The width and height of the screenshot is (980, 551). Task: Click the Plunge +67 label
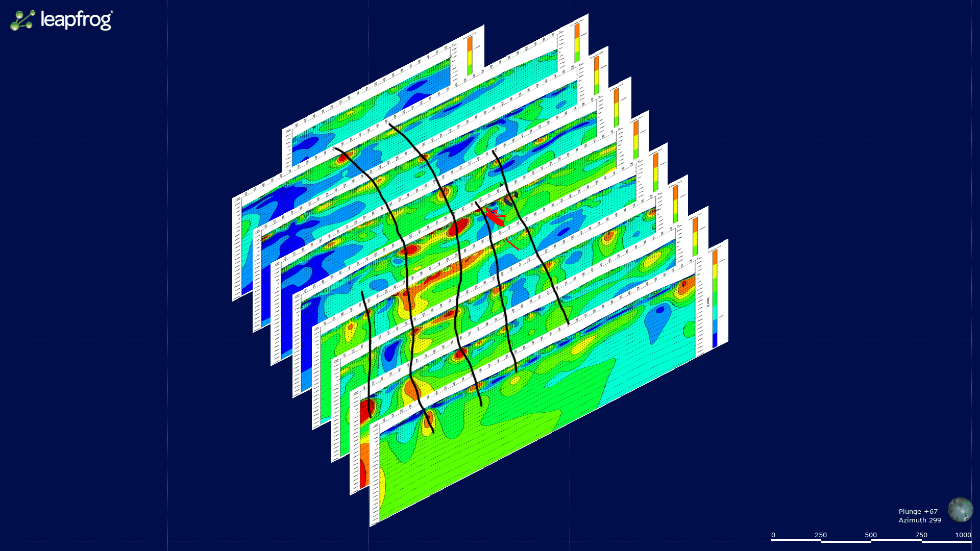[x=918, y=511]
